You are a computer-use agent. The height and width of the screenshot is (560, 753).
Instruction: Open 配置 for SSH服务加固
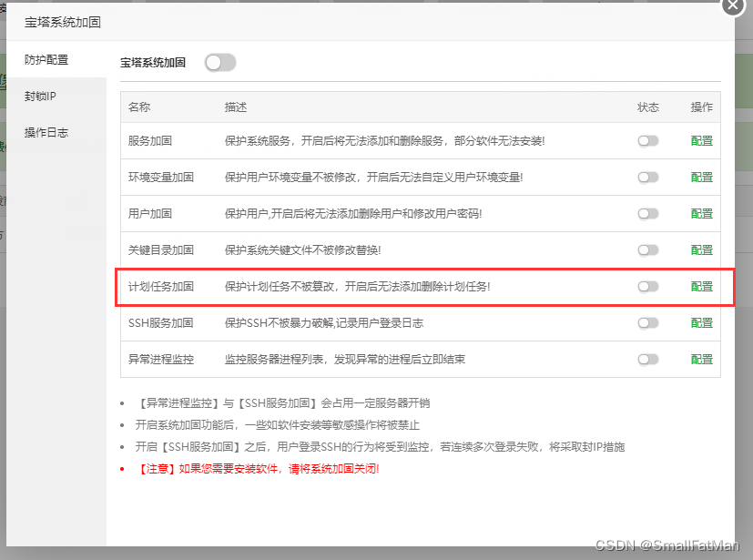point(702,323)
